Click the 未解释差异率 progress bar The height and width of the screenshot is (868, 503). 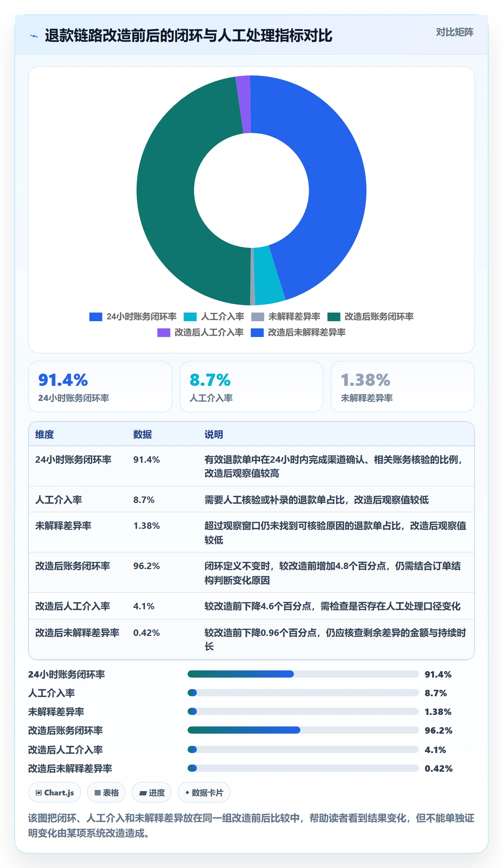[303, 711]
